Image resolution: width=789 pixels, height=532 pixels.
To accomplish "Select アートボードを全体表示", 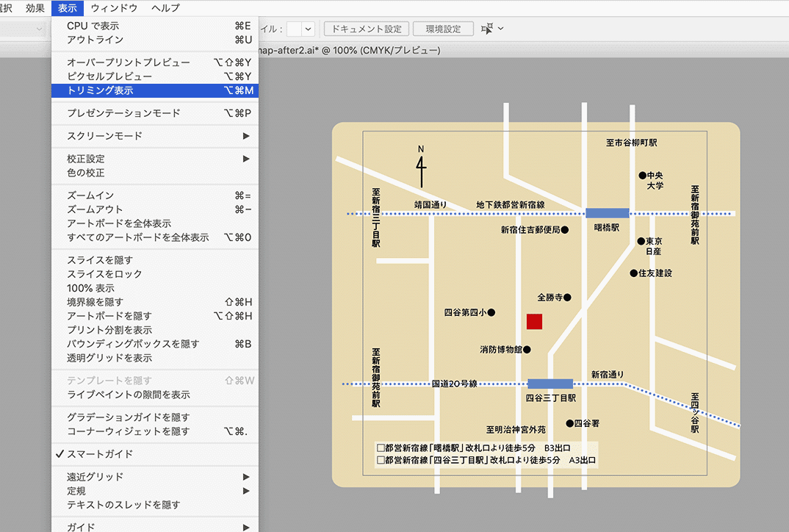I will point(155,223).
